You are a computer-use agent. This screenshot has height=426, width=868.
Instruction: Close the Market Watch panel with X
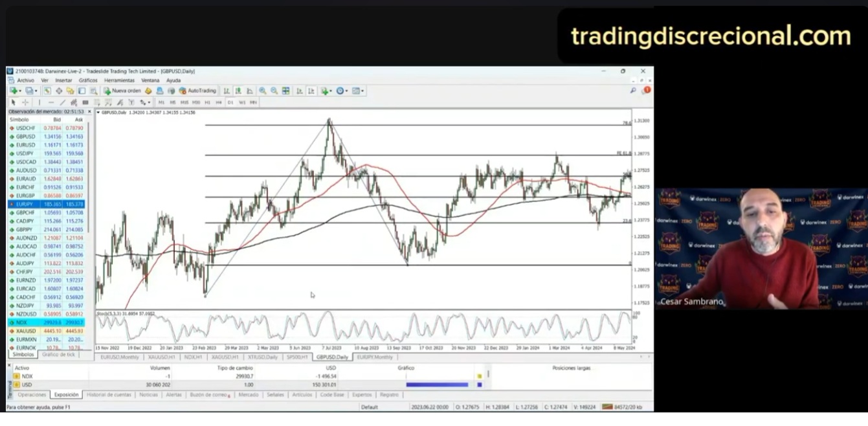coord(90,111)
